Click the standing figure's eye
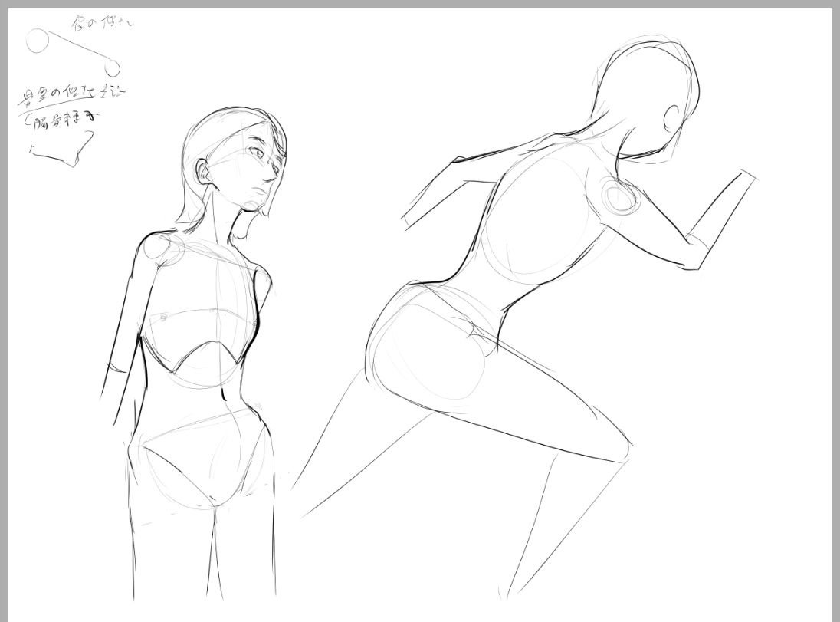The height and width of the screenshot is (622, 840). coord(256,154)
